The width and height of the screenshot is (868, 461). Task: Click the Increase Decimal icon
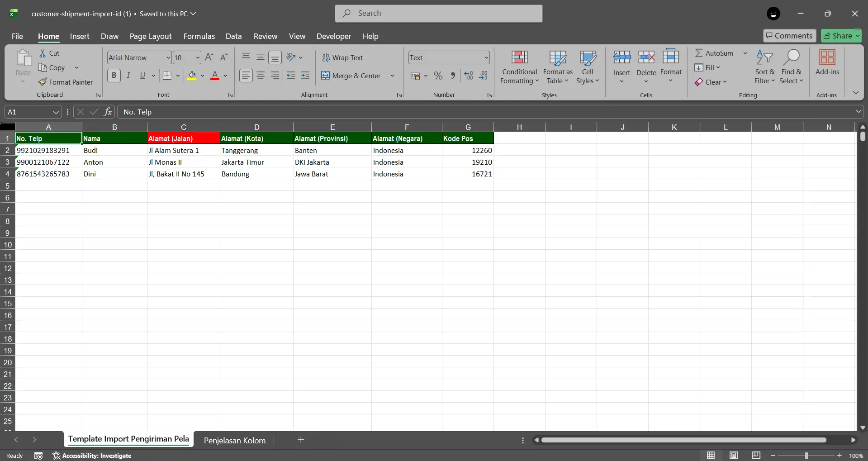(x=468, y=76)
